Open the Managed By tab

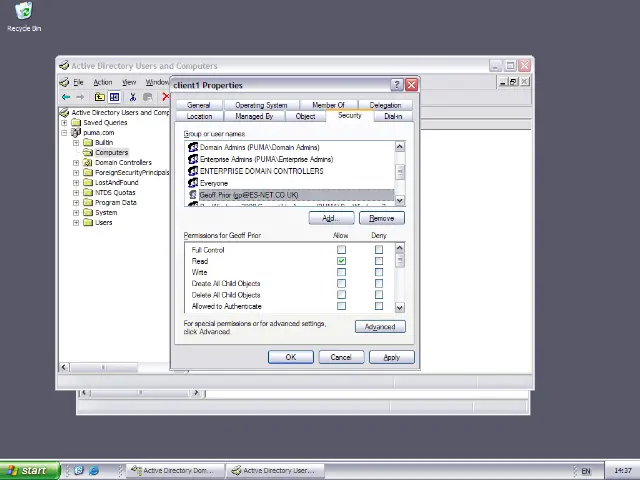(254, 116)
